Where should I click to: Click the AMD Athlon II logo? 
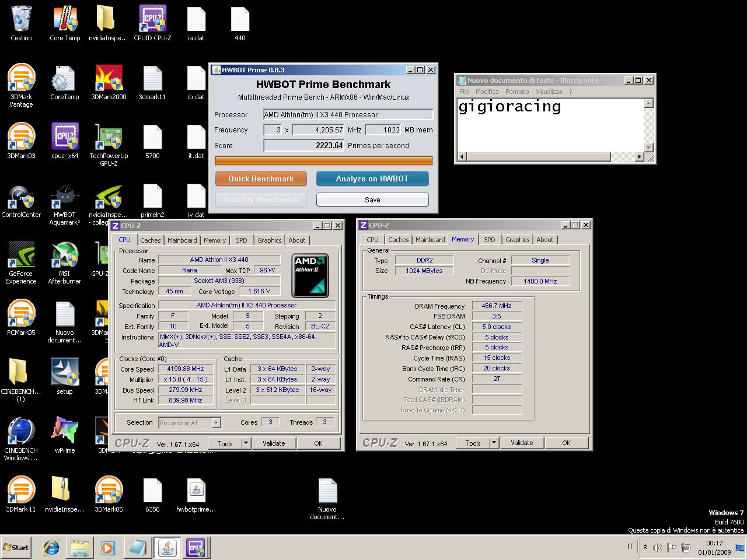[x=310, y=275]
